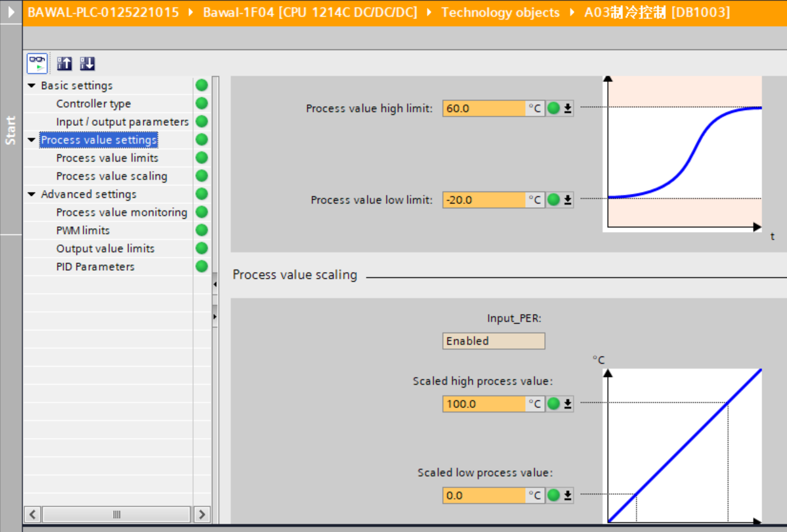Click Bawal-1F04 CPU 1214C breadcrumb segment
This screenshot has height=532, width=787.
[x=310, y=12]
